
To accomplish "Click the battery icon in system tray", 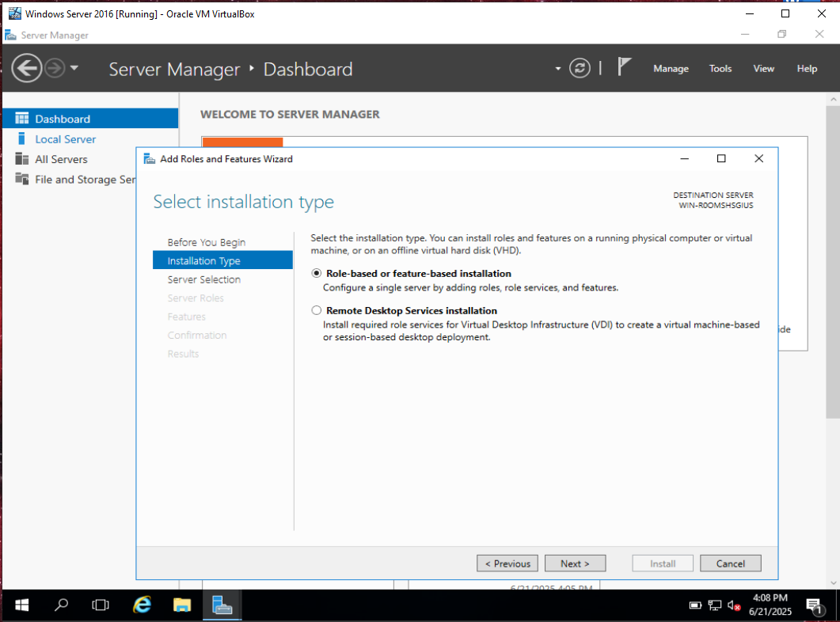I will pos(695,605).
